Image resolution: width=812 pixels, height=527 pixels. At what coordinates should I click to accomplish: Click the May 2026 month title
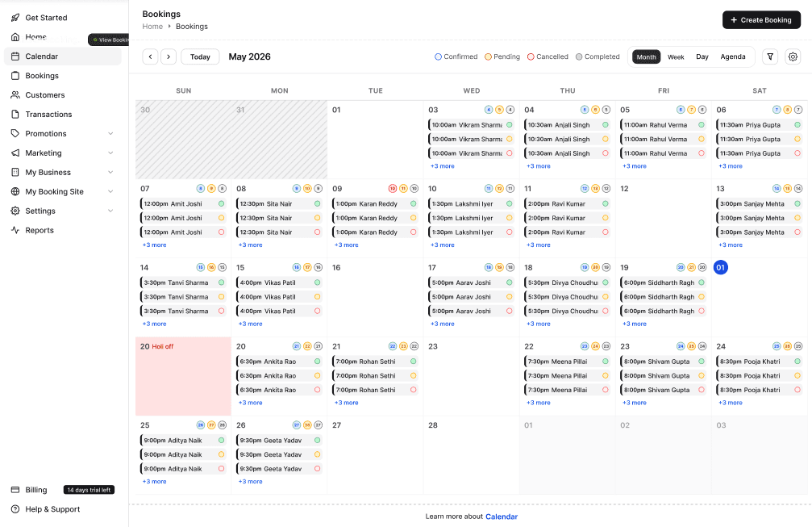250,57
